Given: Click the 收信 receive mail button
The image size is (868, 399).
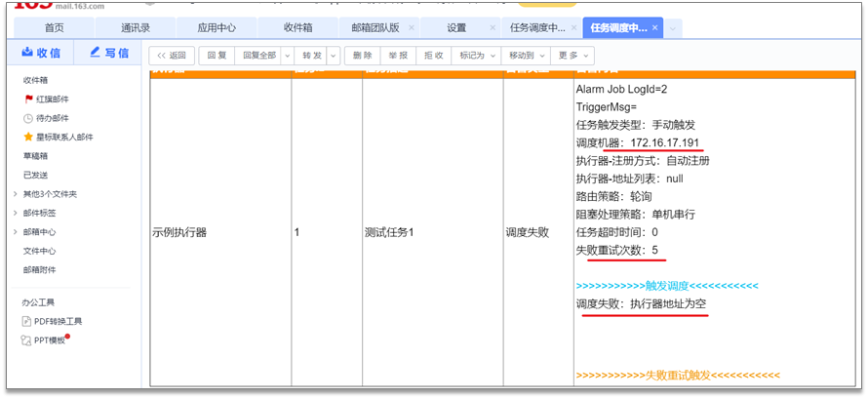Looking at the screenshot, I should 41,53.
